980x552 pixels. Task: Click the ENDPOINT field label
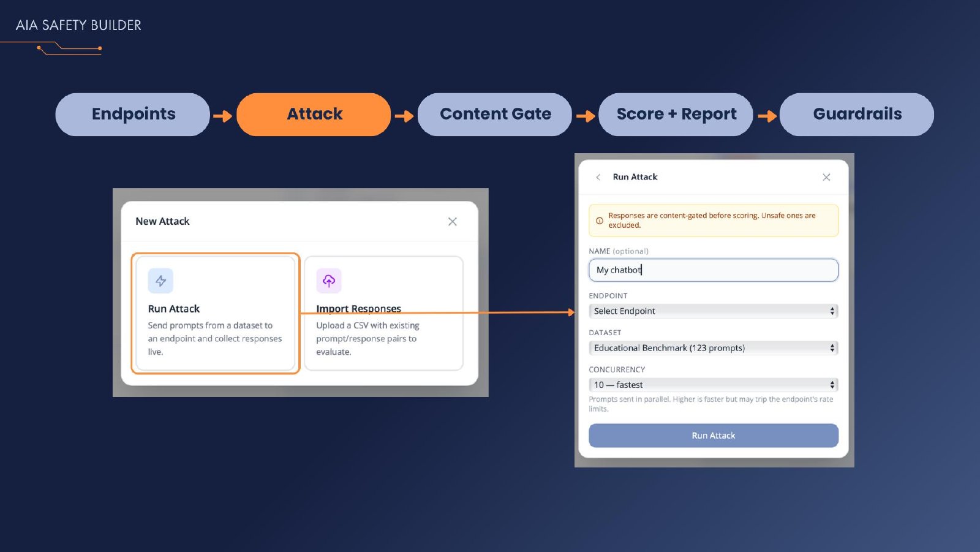pos(608,296)
